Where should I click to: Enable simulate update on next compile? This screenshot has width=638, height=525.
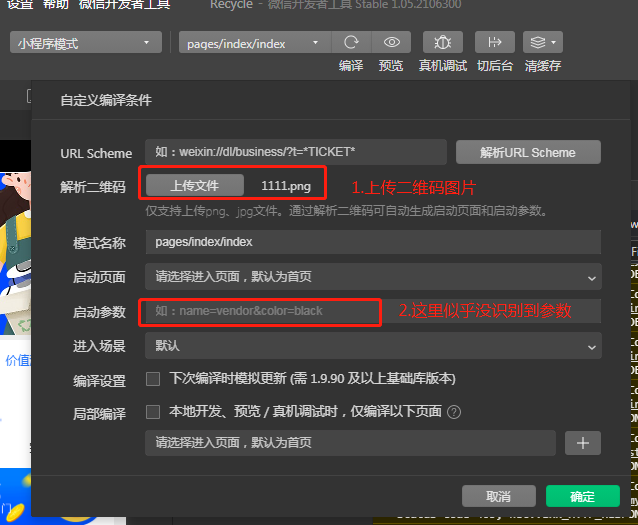[x=153, y=379]
